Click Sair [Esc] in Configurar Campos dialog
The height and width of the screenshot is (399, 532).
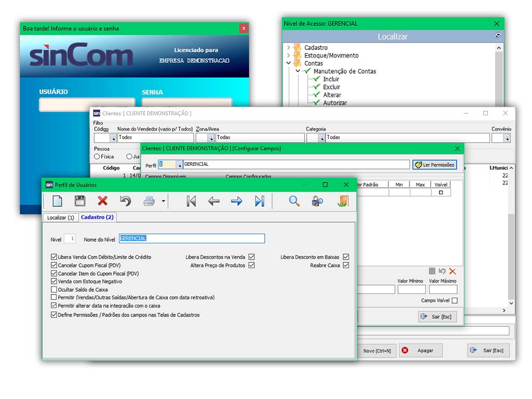click(x=437, y=317)
